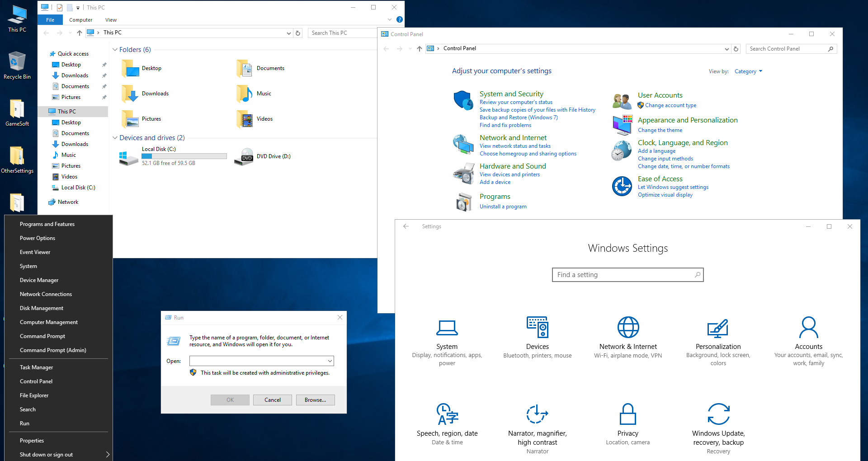Open the Recycle Bin desktop icon
The image size is (868, 461).
click(x=17, y=62)
